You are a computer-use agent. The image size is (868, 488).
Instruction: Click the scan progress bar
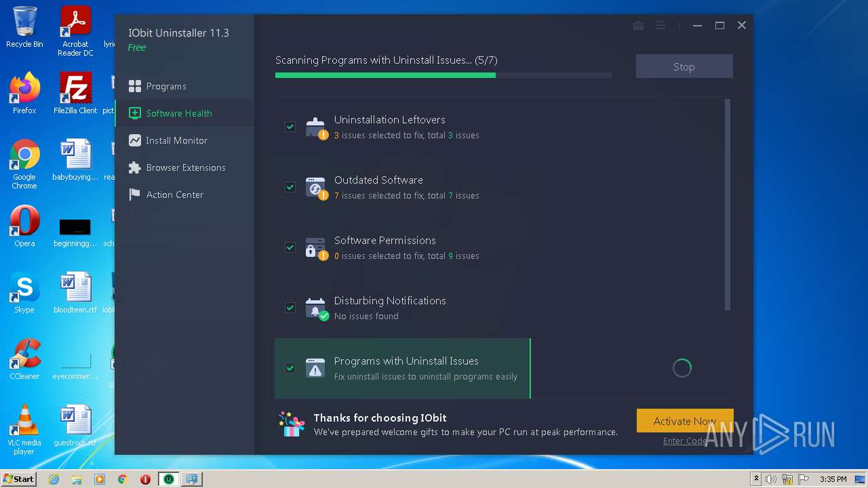point(443,75)
